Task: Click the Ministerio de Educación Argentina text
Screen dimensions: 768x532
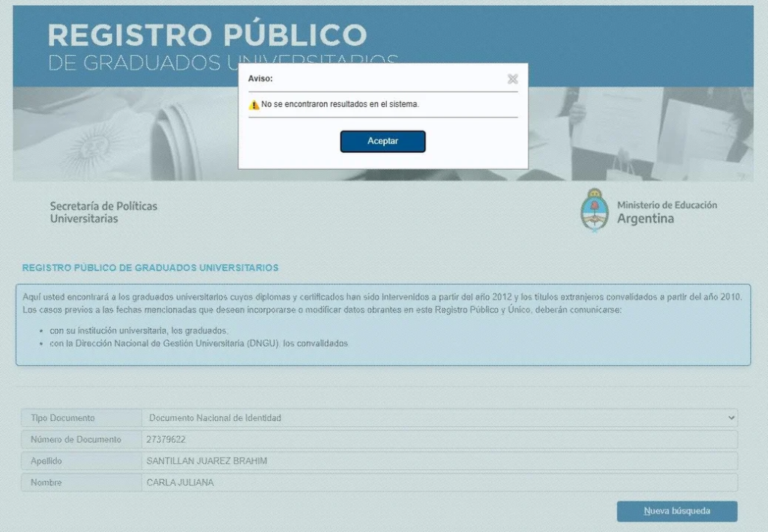Action: [x=666, y=212]
